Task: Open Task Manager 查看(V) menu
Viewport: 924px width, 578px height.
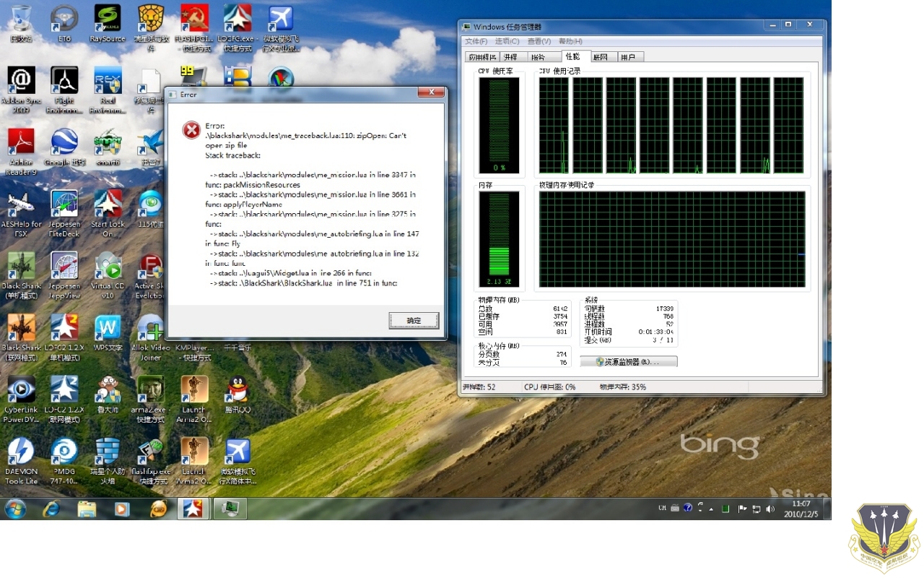Action: 539,41
